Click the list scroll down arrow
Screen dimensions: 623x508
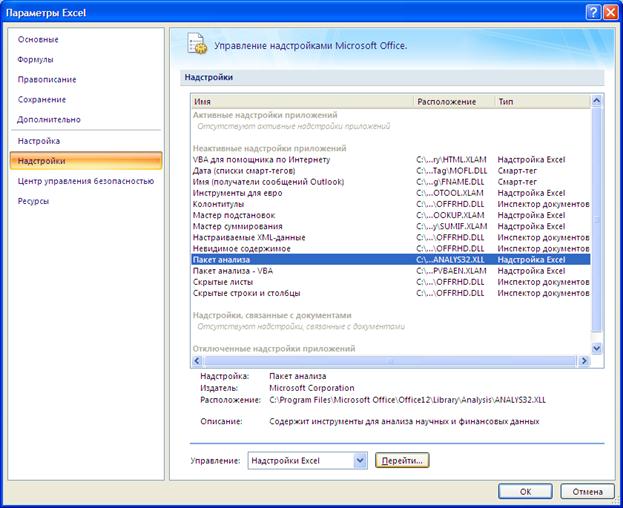(596, 348)
